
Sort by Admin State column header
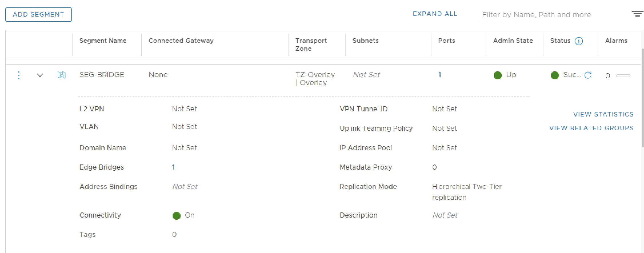(x=513, y=41)
